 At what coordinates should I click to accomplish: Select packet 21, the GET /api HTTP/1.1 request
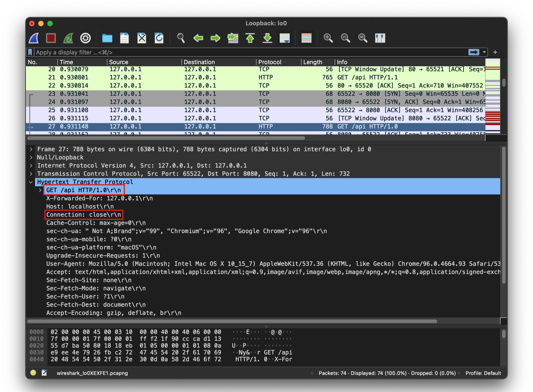[187, 77]
